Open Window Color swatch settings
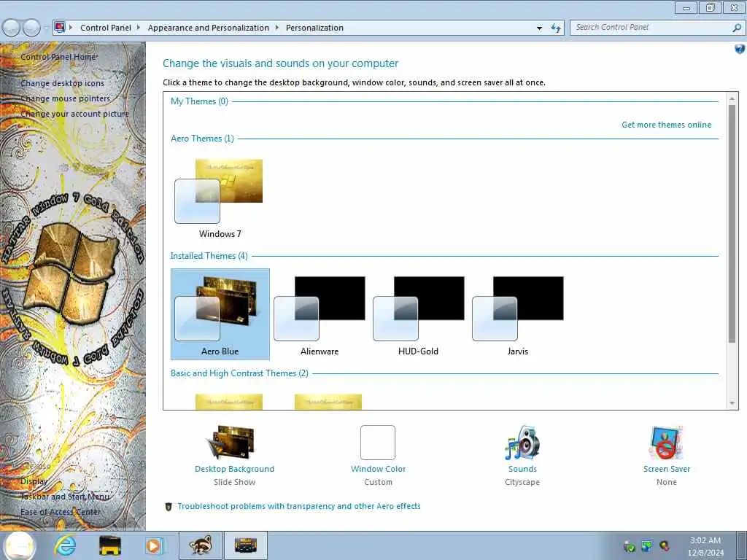The image size is (747, 560). pyautogui.click(x=378, y=443)
